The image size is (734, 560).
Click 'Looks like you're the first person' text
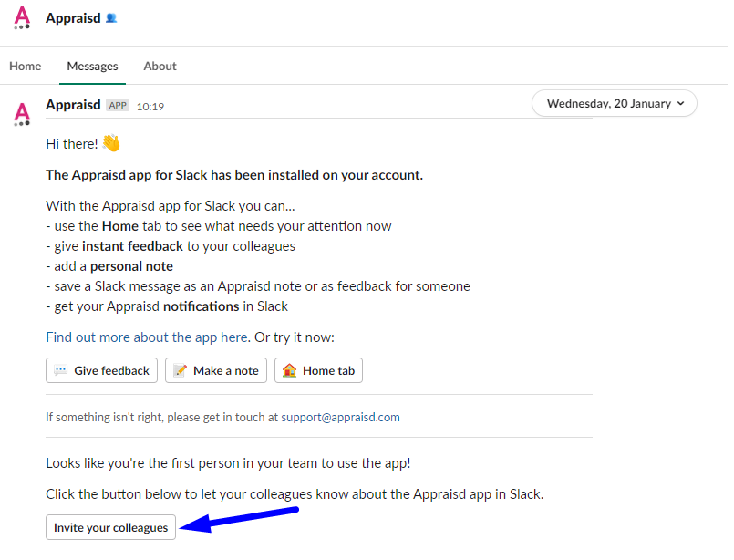coord(229,463)
